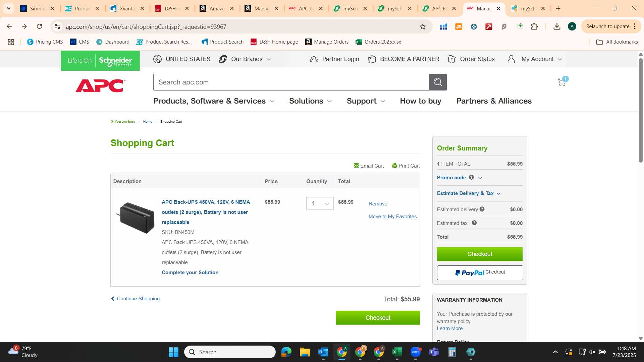644x362 pixels.
Task: Click the site information icon in address bar
Action: click(x=57, y=26)
